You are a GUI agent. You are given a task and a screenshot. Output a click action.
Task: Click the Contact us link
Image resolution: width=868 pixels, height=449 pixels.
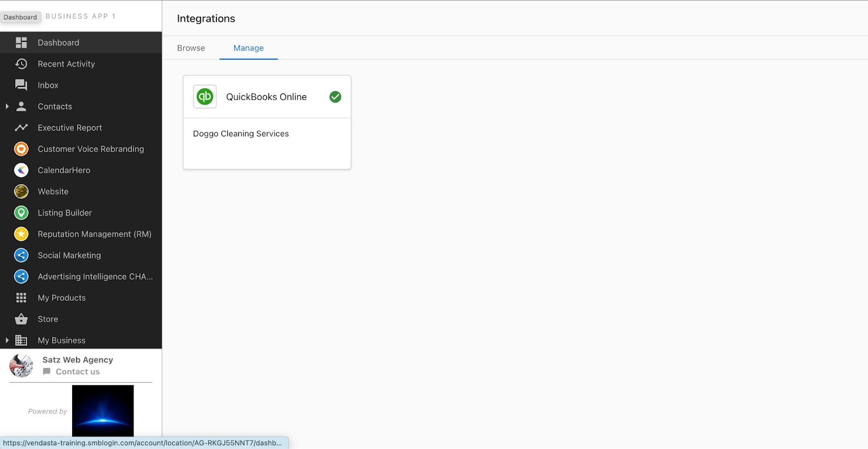coord(78,372)
